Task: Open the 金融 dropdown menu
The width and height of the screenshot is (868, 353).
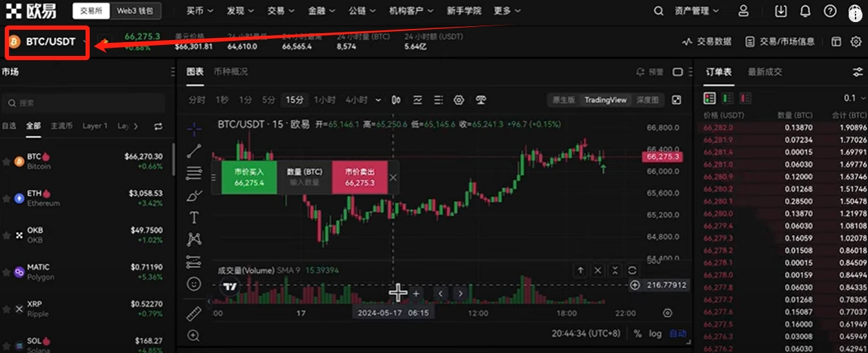Action: click(x=322, y=11)
